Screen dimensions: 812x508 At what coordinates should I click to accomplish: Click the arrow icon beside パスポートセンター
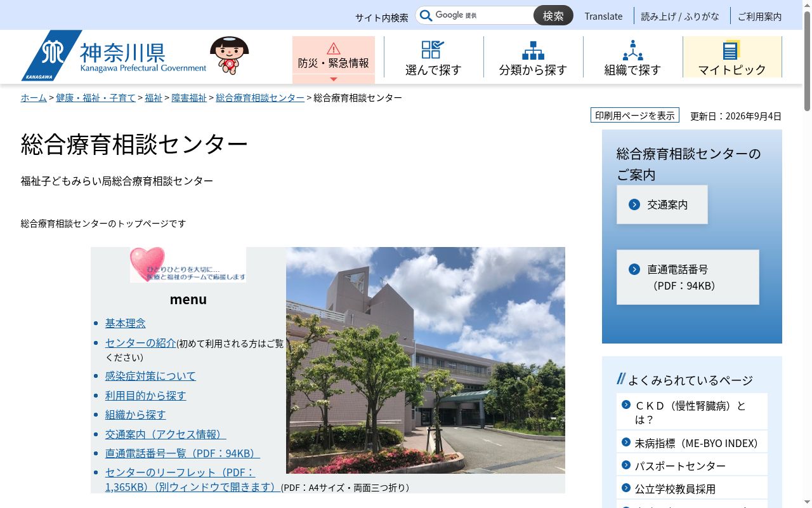[x=626, y=465]
